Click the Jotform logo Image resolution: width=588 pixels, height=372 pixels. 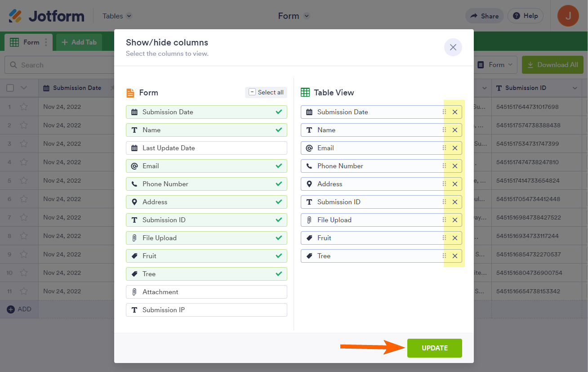(47, 16)
